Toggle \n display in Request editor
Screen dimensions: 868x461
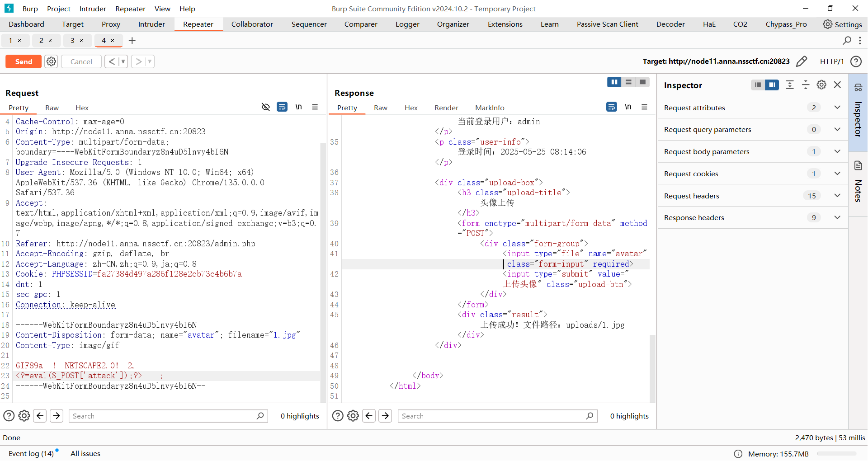pyautogui.click(x=299, y=107)
